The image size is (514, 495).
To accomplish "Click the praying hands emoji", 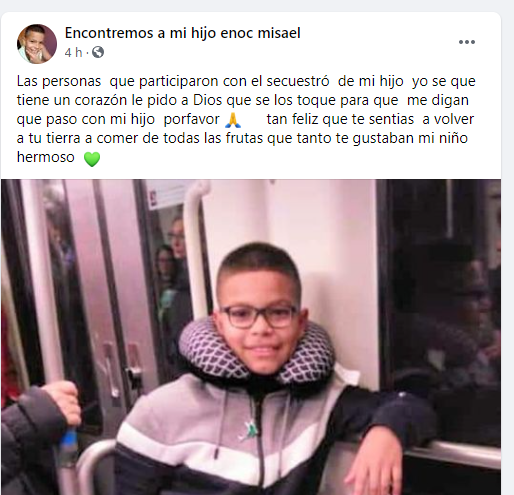I will (233, 120).
